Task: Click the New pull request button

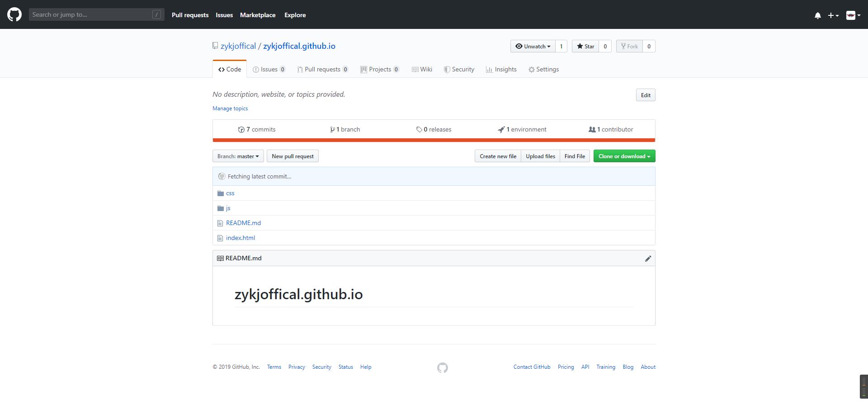Action: [x=292, y=156]
